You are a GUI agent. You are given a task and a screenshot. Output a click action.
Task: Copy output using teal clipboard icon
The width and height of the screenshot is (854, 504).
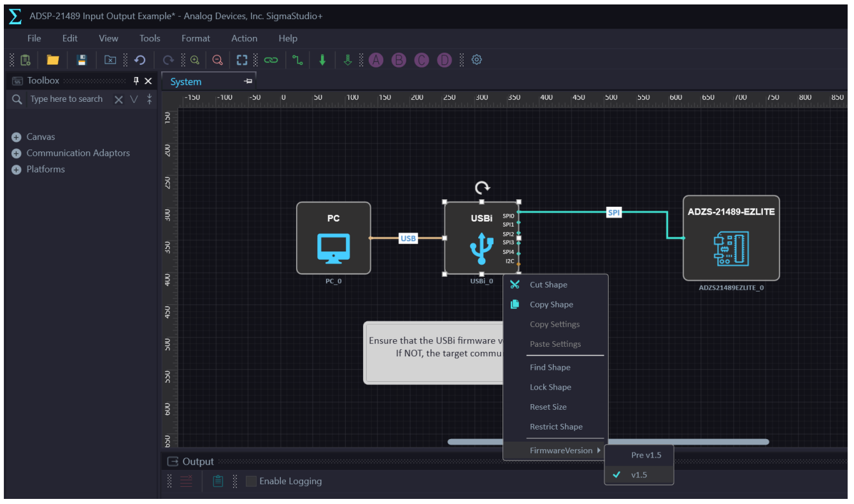(x=218, y=481)
